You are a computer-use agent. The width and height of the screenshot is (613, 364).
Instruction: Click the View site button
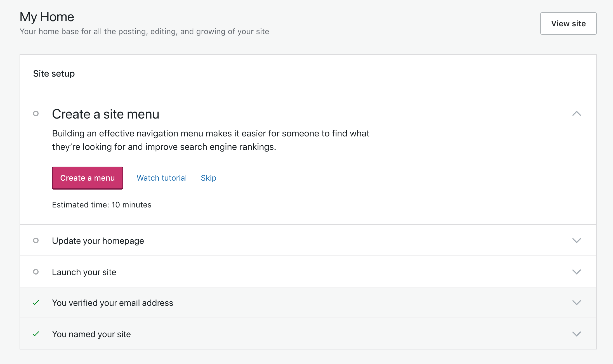click(568, 23)
